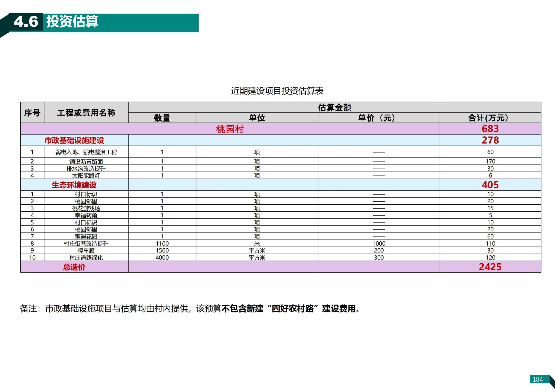Click the "估算金额" merged header cell
The width and height of the screenshot is (555, 392).
335,107
